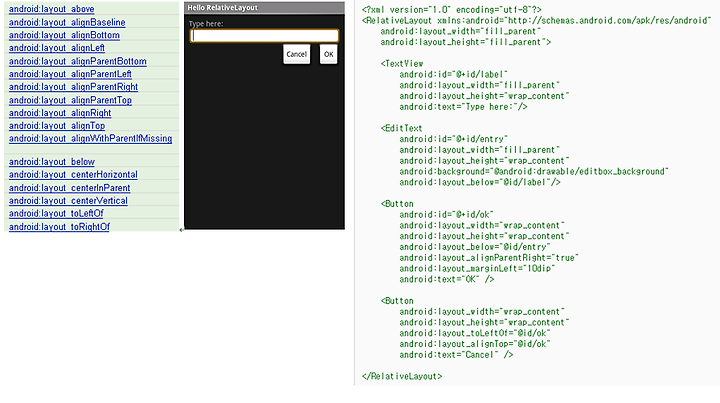Open the android:layout_alignLeft link
The height and width of the screenshot is (403, 720).
56,48
